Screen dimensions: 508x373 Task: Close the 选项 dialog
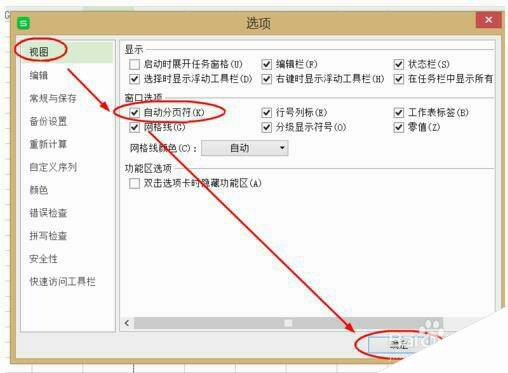[x=489, y=20]
